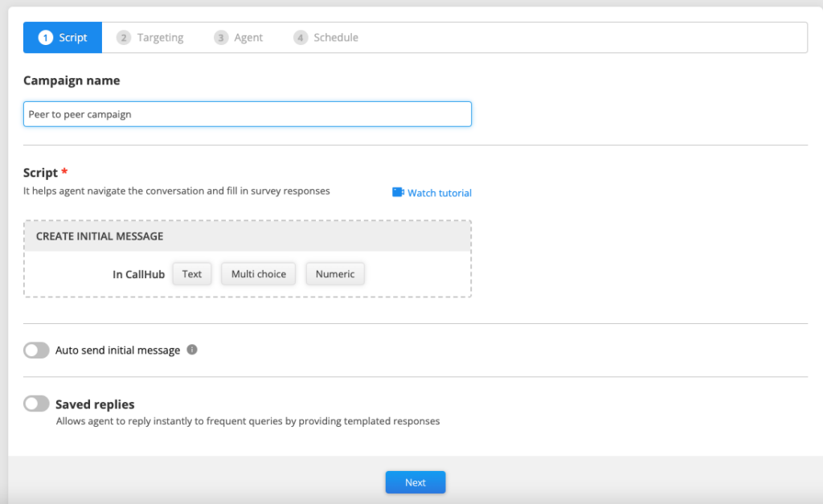Add a Numeric question
Screen dimensions: 823x504
tap(335, 274)
